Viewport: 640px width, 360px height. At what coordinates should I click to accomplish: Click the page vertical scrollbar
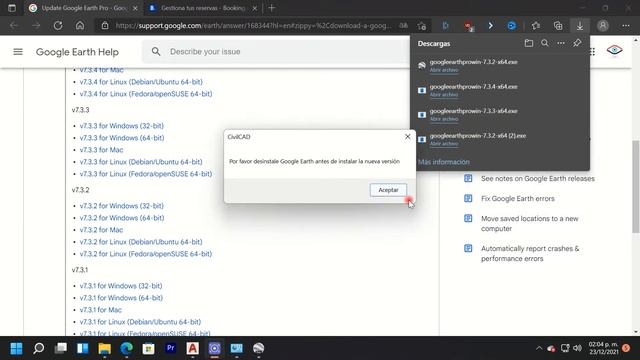tap(636, 187)
